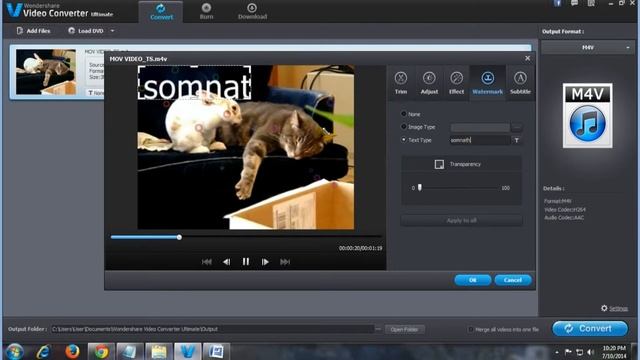Launch Firefox from the taskbar
Screen dimensions: 640x360
72,351
